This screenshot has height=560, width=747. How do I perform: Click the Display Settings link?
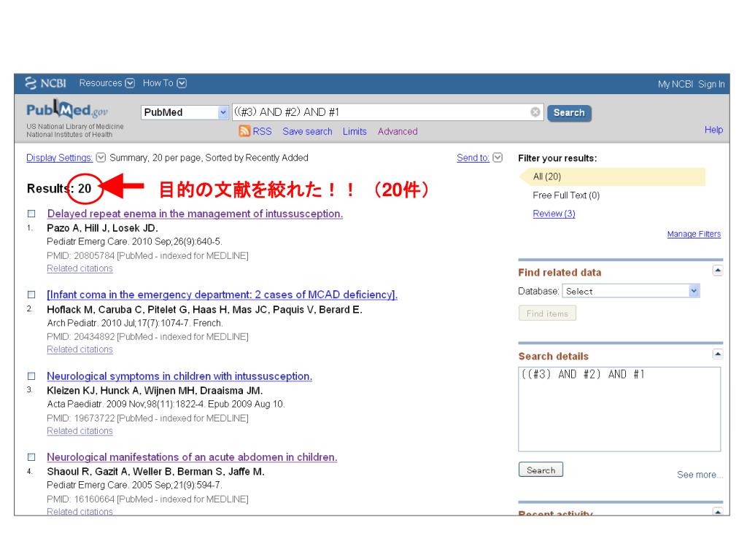point(60,157)
